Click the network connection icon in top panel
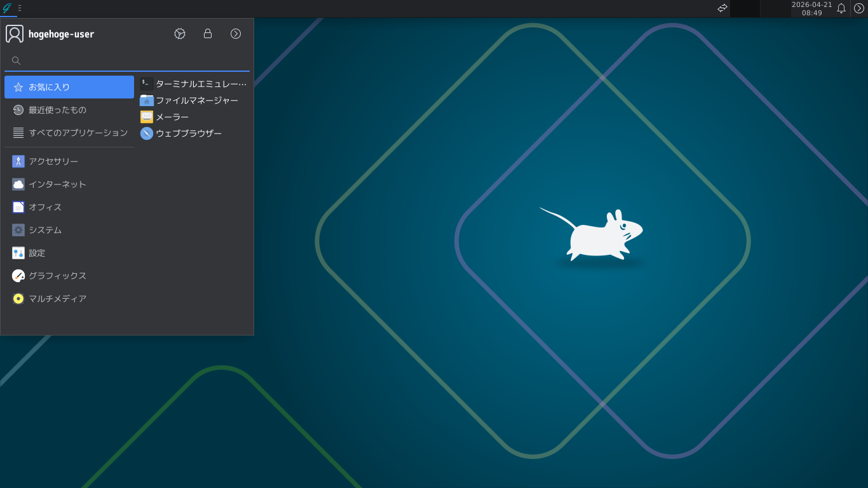 tap(722, 8)
